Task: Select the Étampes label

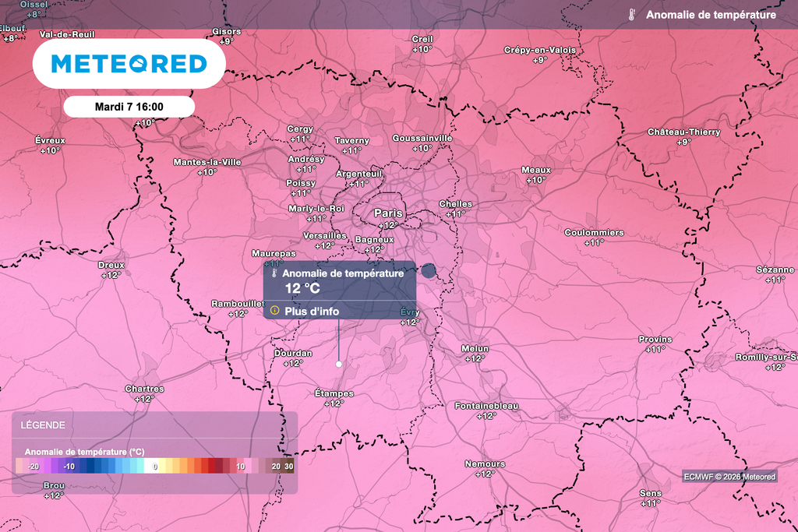Action: [334, 393]
